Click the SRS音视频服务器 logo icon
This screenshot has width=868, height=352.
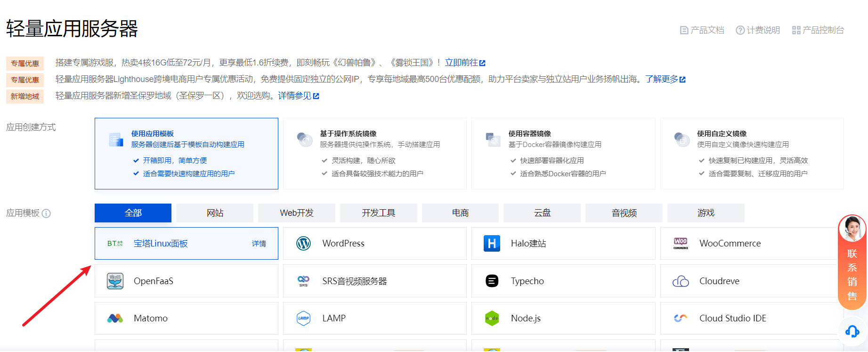pyautogui.click(x=303, y=281)
